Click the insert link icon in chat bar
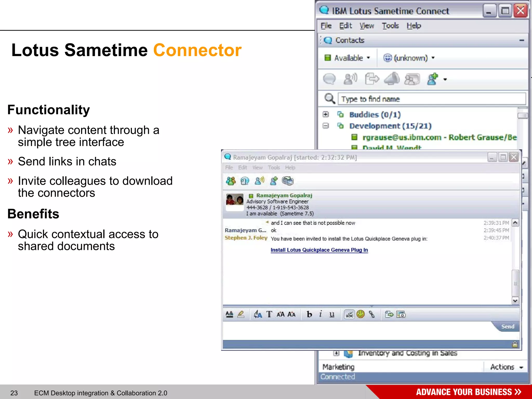 (372, 314)
